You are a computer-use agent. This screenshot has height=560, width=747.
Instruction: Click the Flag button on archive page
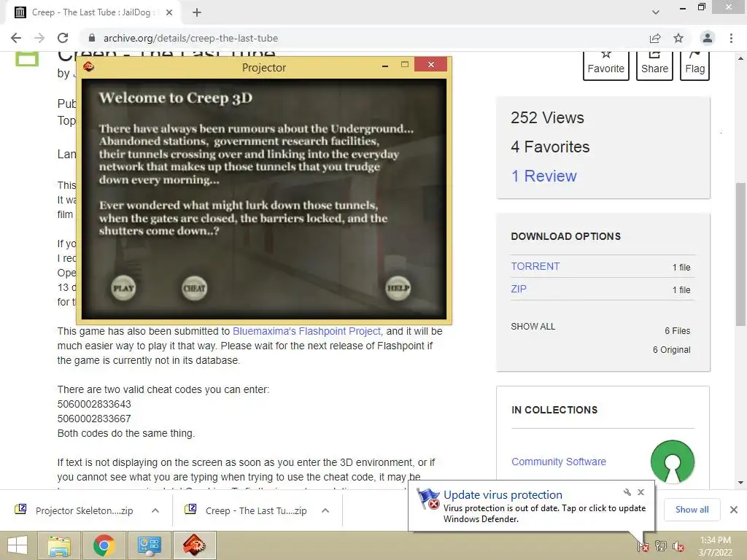[x=694, y=66]
